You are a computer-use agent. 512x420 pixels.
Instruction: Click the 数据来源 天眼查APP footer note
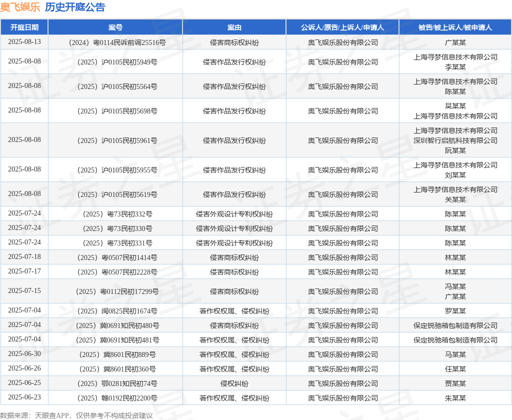[x=76, y=415]
